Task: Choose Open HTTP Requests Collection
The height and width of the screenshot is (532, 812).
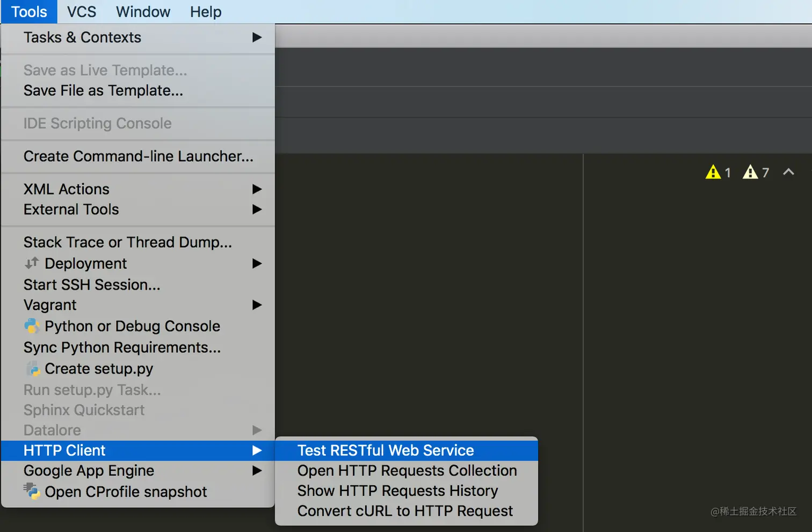Action: tap(407, 471)
